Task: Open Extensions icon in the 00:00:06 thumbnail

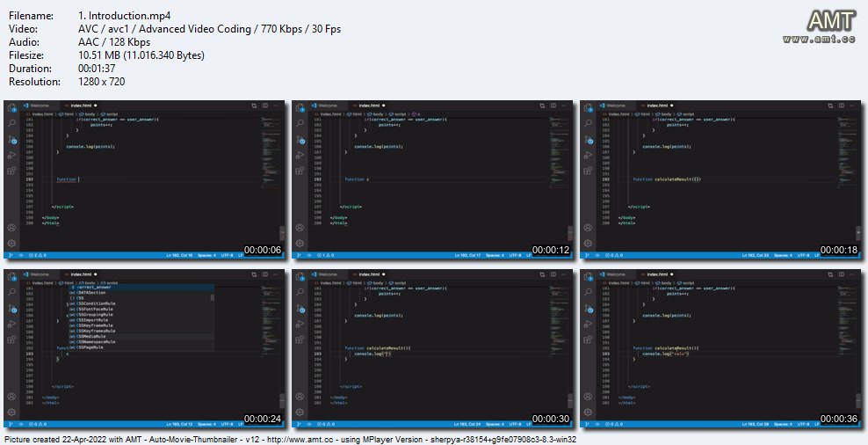Action: coord(11,171)
